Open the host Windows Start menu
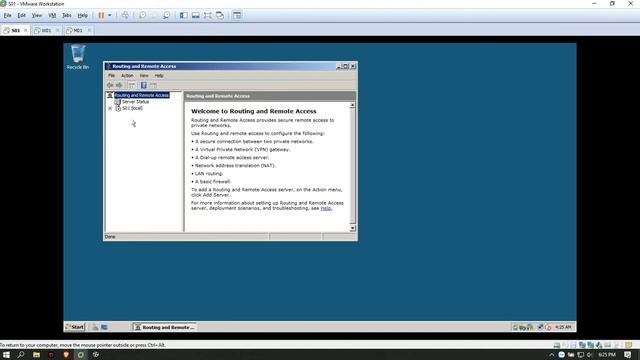 coord(6,355)
